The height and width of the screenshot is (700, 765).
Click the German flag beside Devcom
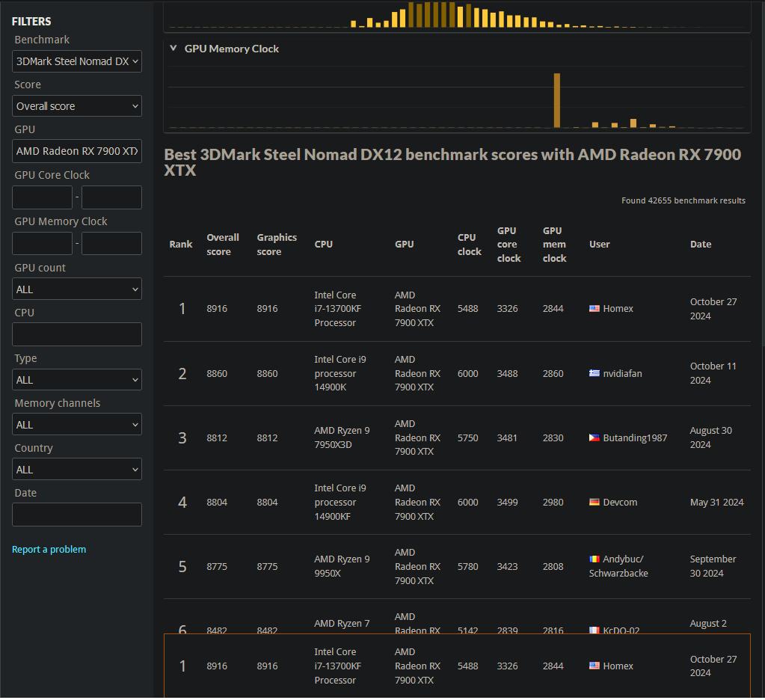coord(595,502)
